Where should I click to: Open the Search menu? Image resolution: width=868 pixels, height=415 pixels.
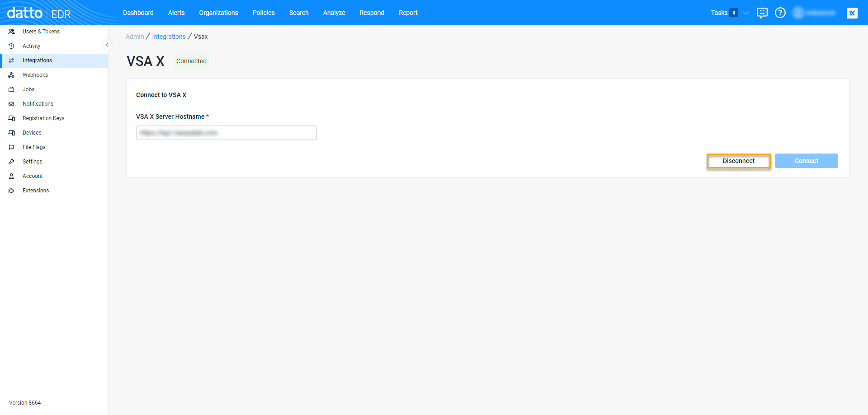(299, 13)
